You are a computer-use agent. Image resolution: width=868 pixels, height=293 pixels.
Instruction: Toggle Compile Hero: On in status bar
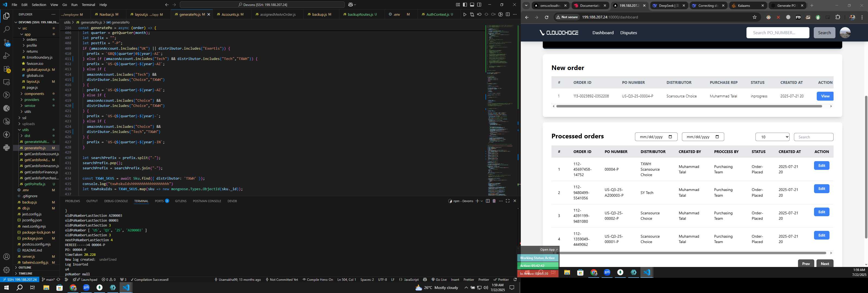click(318, 279)
